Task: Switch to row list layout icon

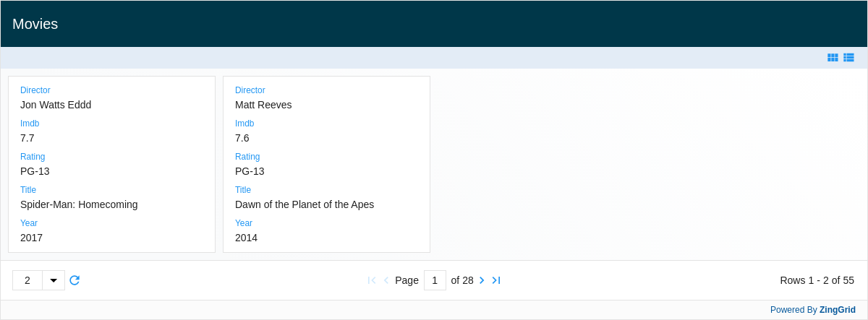Action: (x=848, y=58)
